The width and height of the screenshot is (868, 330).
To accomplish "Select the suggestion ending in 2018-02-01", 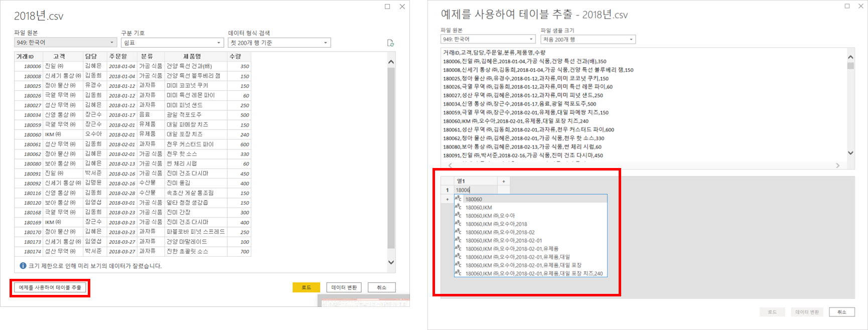I will tap(531, 240).
